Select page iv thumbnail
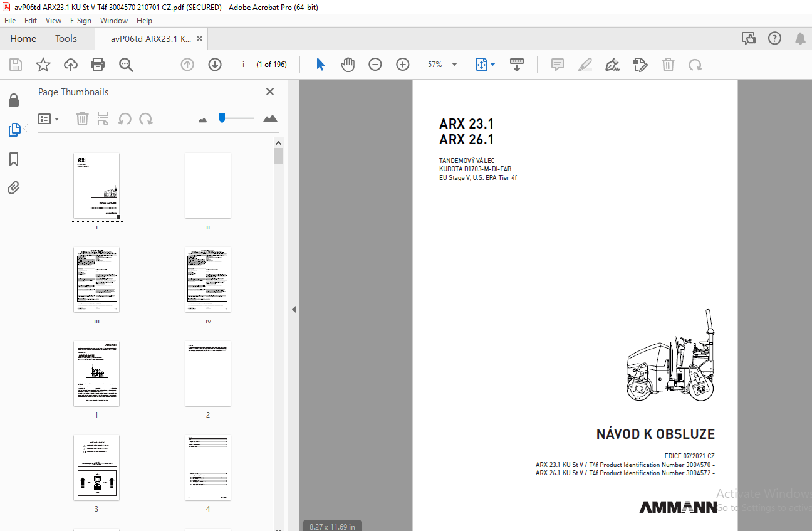This screenshot has width=812, height=531. click(208, 279)
